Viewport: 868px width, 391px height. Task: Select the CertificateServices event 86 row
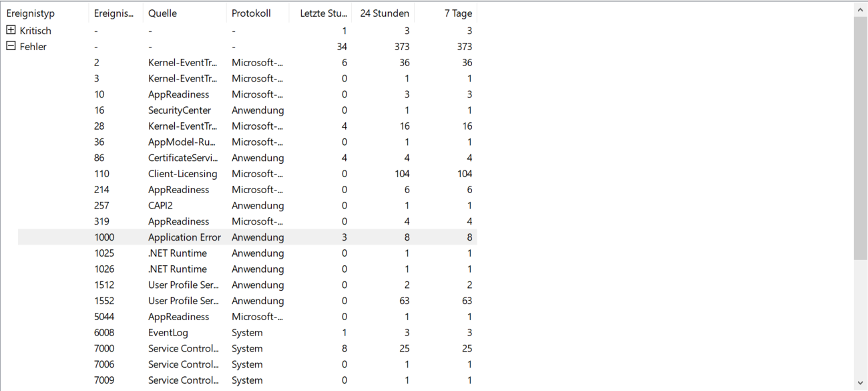click(183, 158)
